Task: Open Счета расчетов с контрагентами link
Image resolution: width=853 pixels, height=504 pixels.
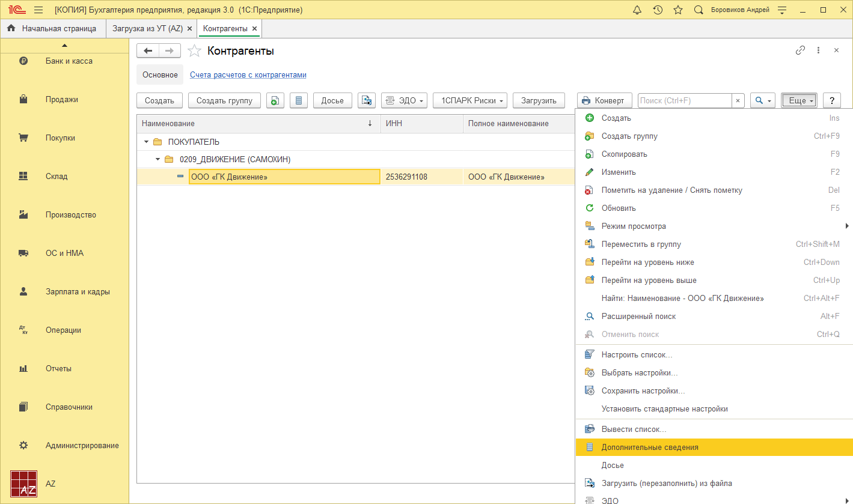Action: pos(248,75)
